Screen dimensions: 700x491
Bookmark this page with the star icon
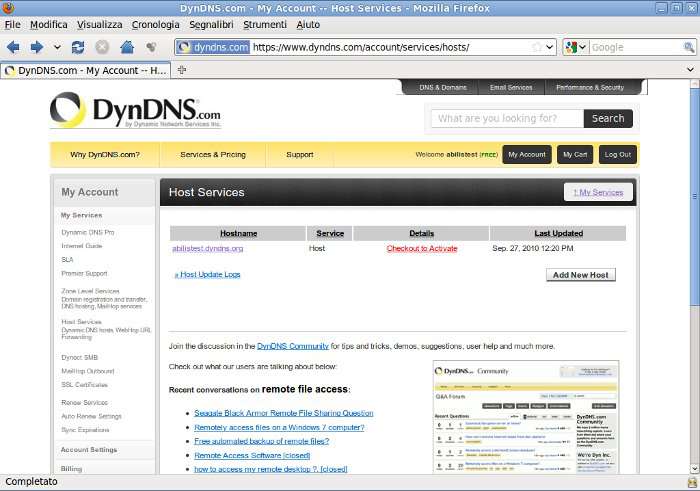click(537, 47)
